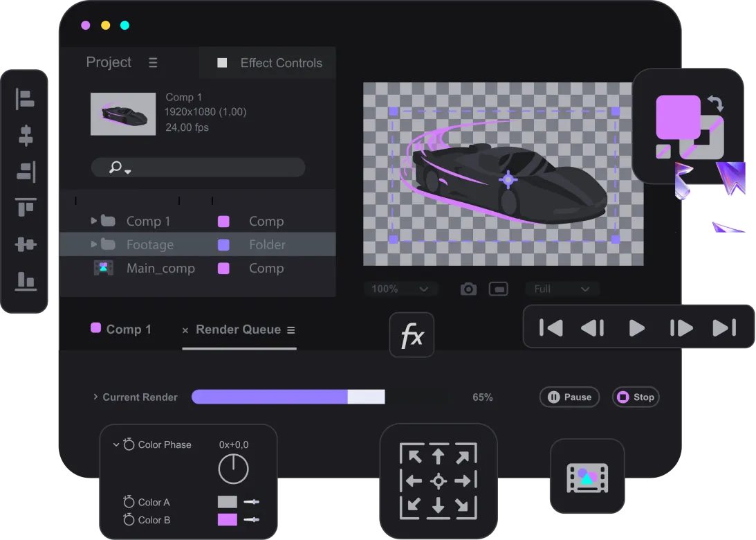Select the Render Queue tab
The height and width of the screenshot is (540, 756).
pyautogui.click(x=238, y=329)
